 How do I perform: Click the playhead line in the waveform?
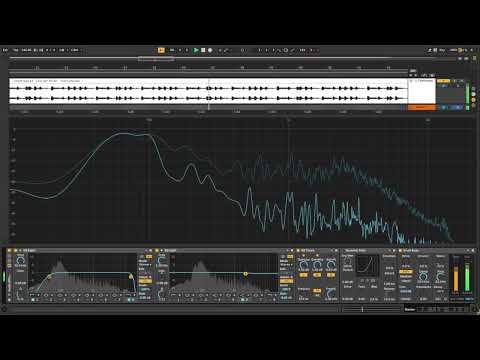tap(209, 94)
